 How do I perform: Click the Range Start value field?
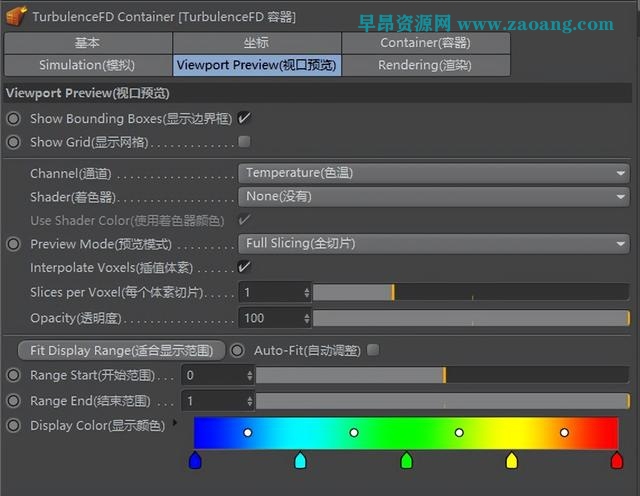(214, 375)
